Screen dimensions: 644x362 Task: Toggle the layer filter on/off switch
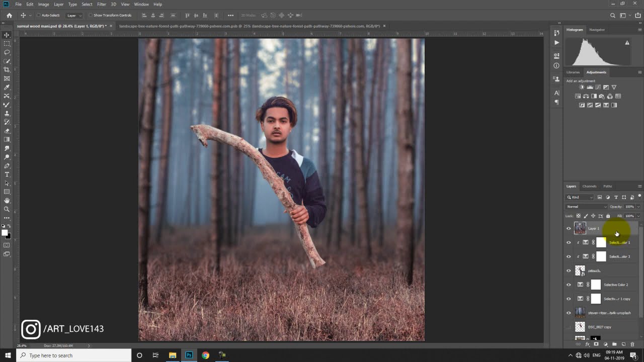tap(639, 197)
